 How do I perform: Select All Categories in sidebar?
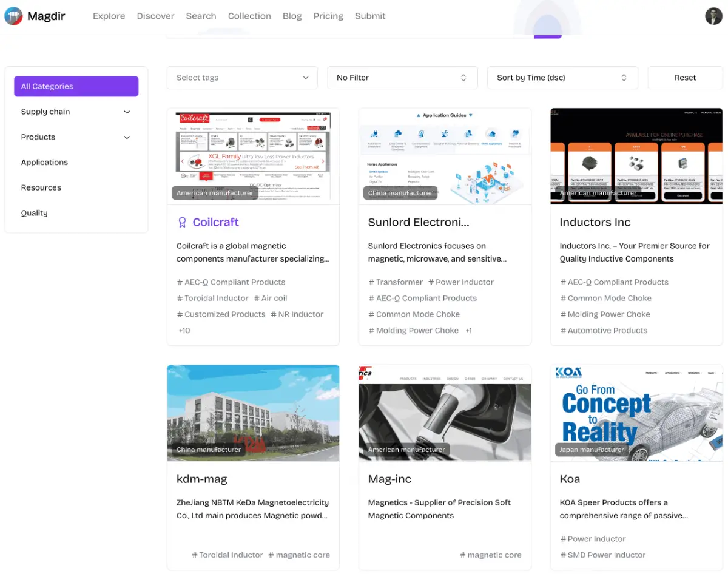[76, 86]
